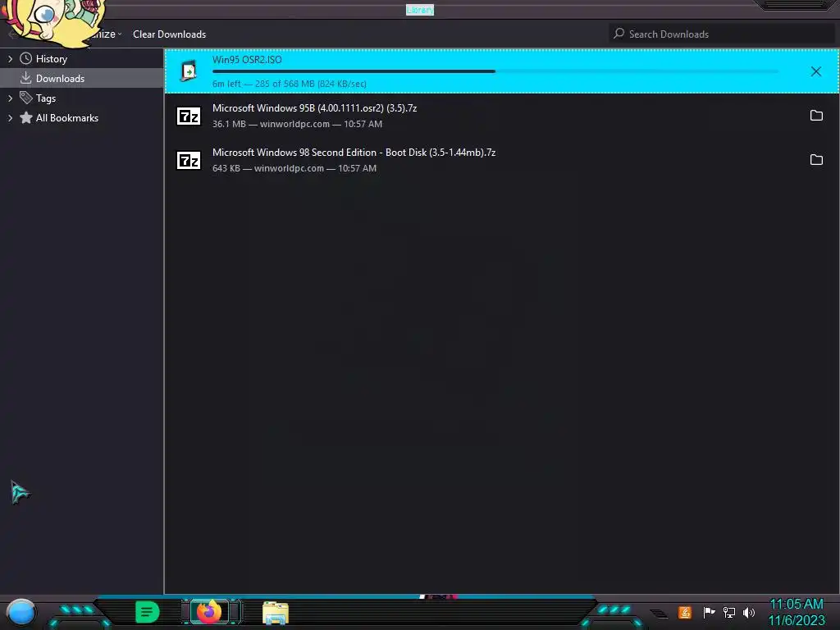Clear Downloads list
This screenshot has width=840, height=630.
coord(169,34)
